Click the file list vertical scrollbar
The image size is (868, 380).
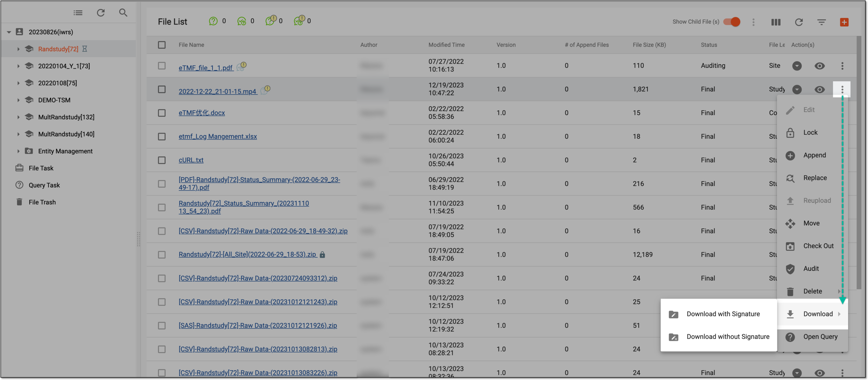(859, 163)
